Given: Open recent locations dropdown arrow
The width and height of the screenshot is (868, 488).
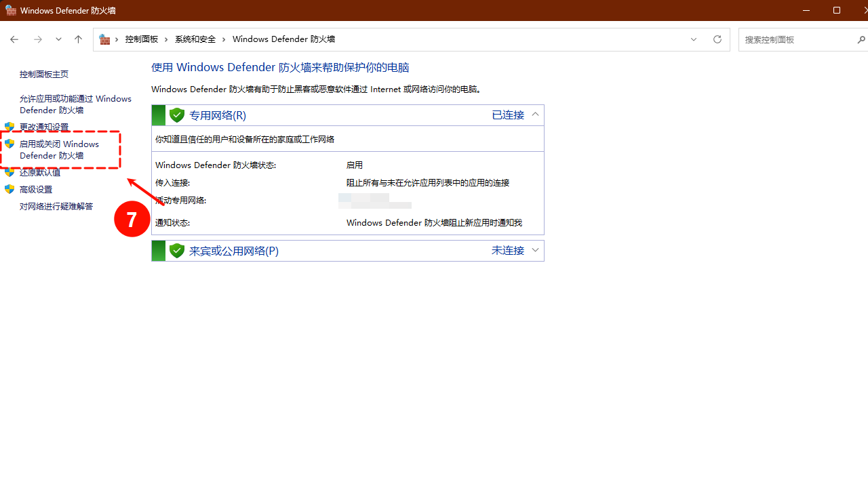Looking at the screenshot, I should (x=58, y=39).
